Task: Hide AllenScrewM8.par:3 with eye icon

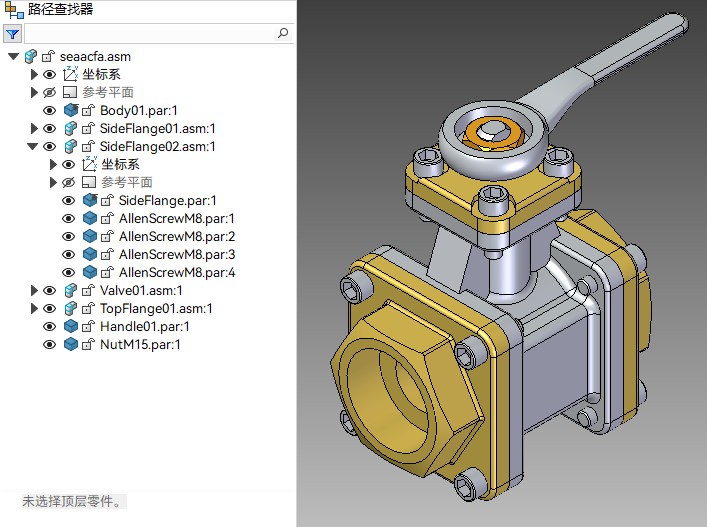Action: click(69, 255)
